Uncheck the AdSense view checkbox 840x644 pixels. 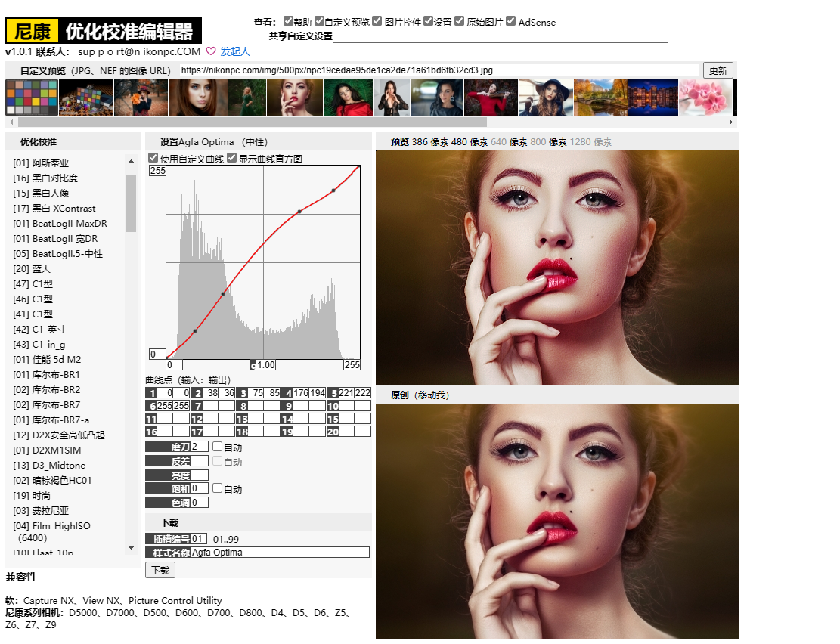pyautogui.click(x=511, y=21)
